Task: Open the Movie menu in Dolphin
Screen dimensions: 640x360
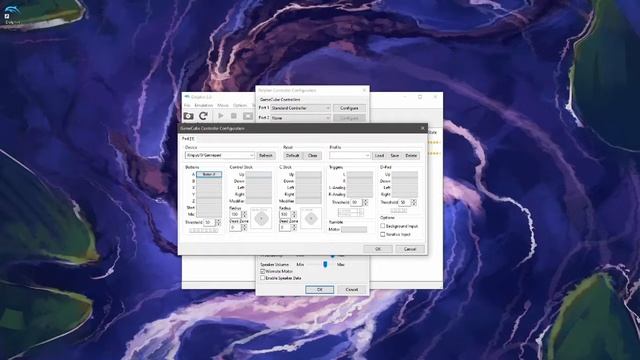Action: coord(223,105)
